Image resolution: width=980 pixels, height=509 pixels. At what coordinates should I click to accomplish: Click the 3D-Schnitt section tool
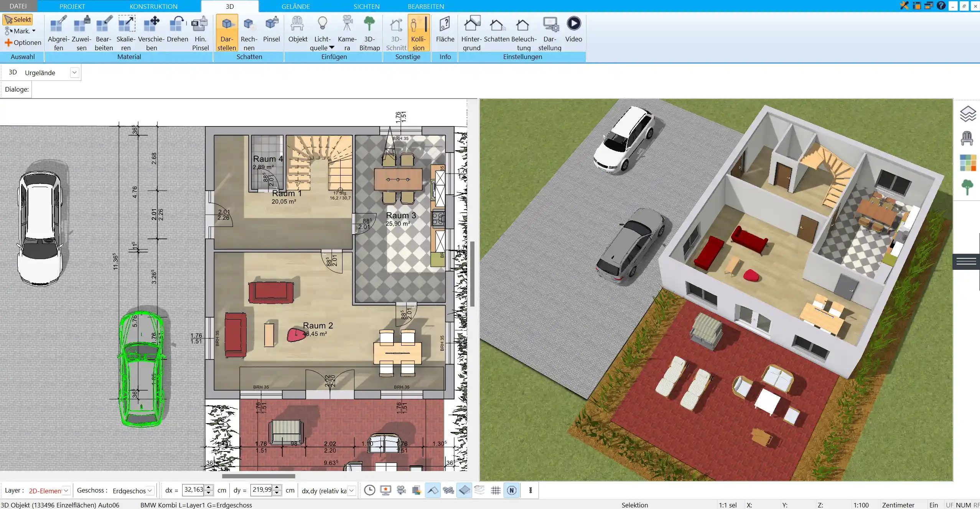(x=396, y=33)
